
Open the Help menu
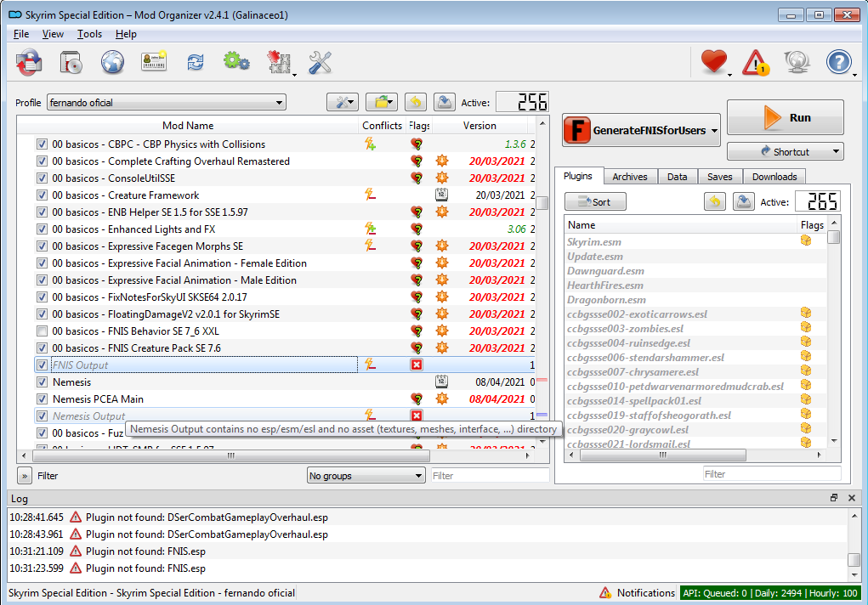click(126, 34)
